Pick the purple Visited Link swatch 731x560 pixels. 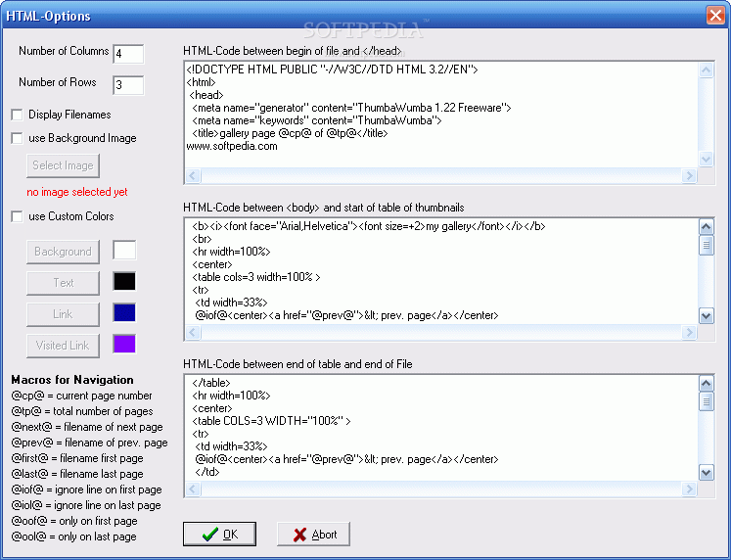[124, 344]
